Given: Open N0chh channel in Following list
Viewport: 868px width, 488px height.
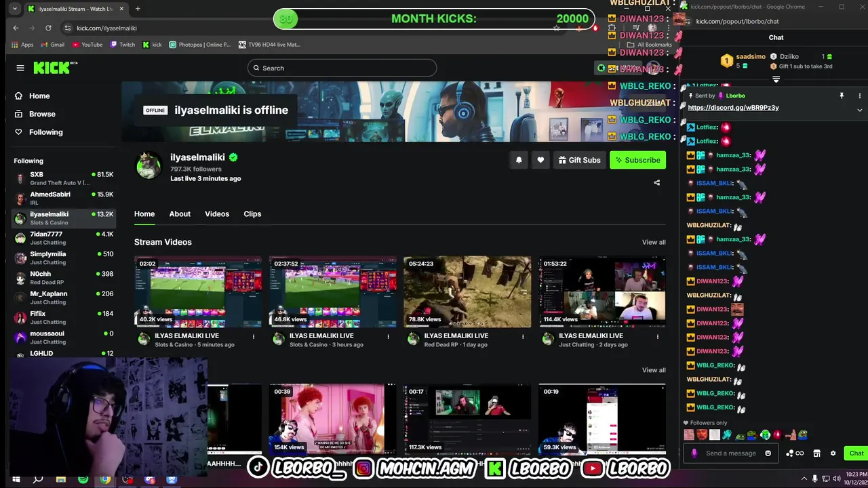Looking at the screenshot, I should tap(64, 278).
